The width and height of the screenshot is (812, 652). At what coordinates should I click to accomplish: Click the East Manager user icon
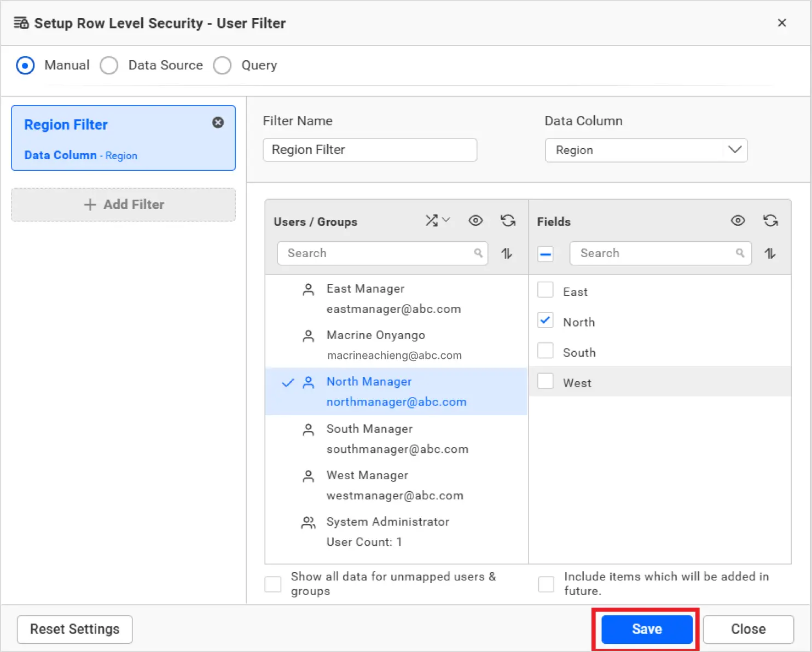pyautogui.click(x=309, y=289)
